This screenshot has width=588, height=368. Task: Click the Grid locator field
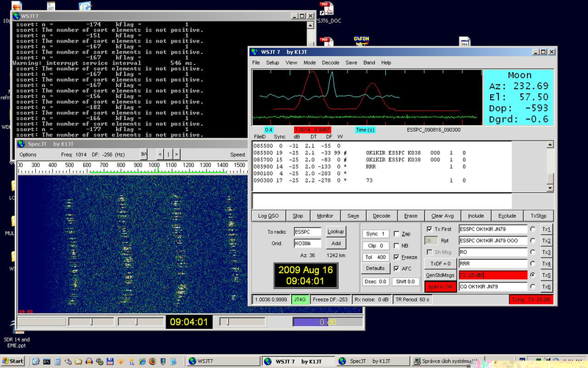307,244
